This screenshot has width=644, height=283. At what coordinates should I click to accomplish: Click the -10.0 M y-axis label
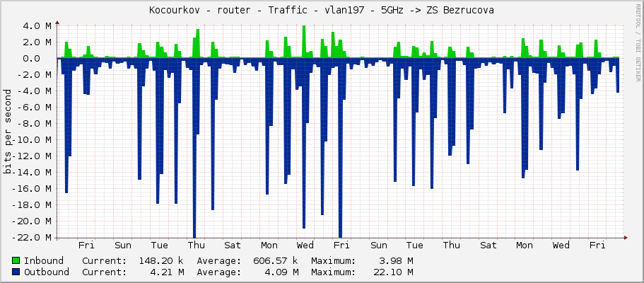point(32,140)
